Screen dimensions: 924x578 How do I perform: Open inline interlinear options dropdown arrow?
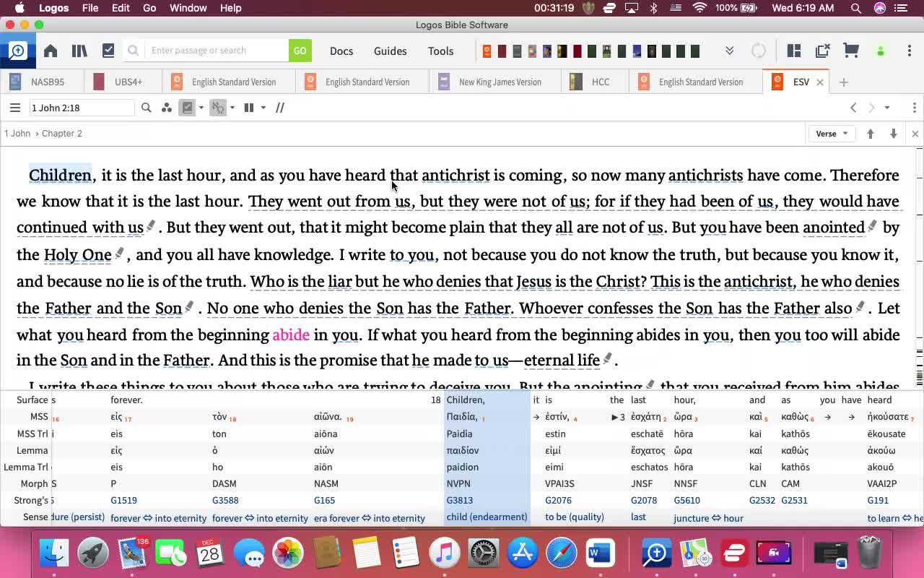pos(232,108)
